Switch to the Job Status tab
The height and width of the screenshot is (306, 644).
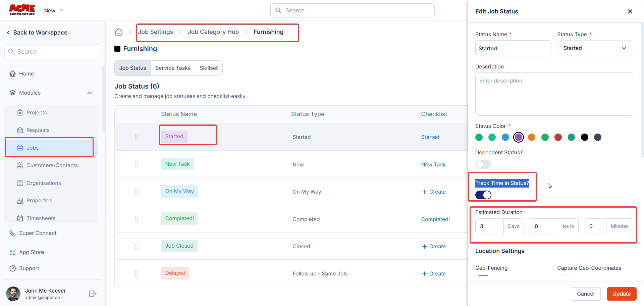coord(133,68)
